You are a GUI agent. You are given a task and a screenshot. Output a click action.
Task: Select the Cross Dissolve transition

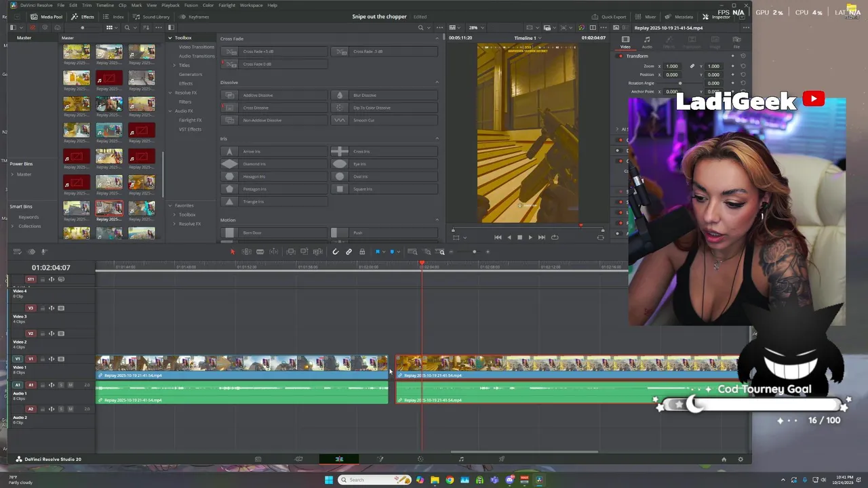[x=275, y=108]
